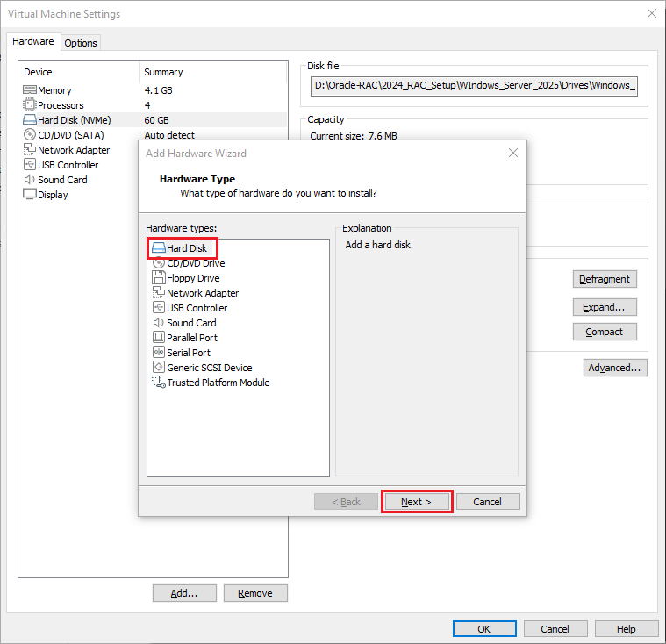Select the Hard Disk hardware type icon
The height and width of the screenshot is (644, 666).
[159, 248]
